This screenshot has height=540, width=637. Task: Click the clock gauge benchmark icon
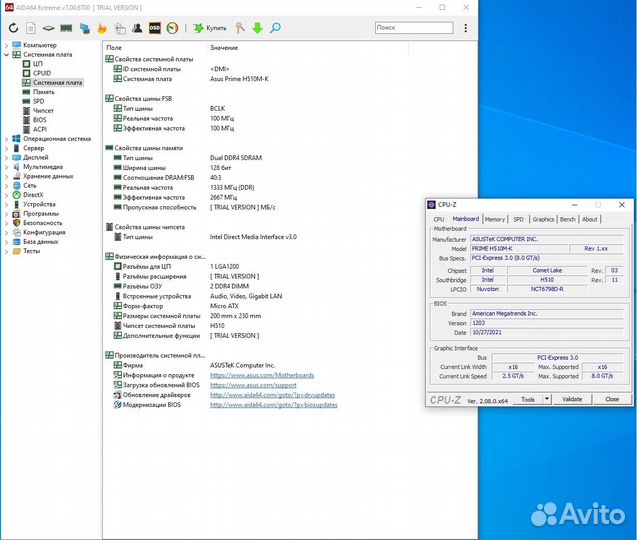[x=173, y=28]
